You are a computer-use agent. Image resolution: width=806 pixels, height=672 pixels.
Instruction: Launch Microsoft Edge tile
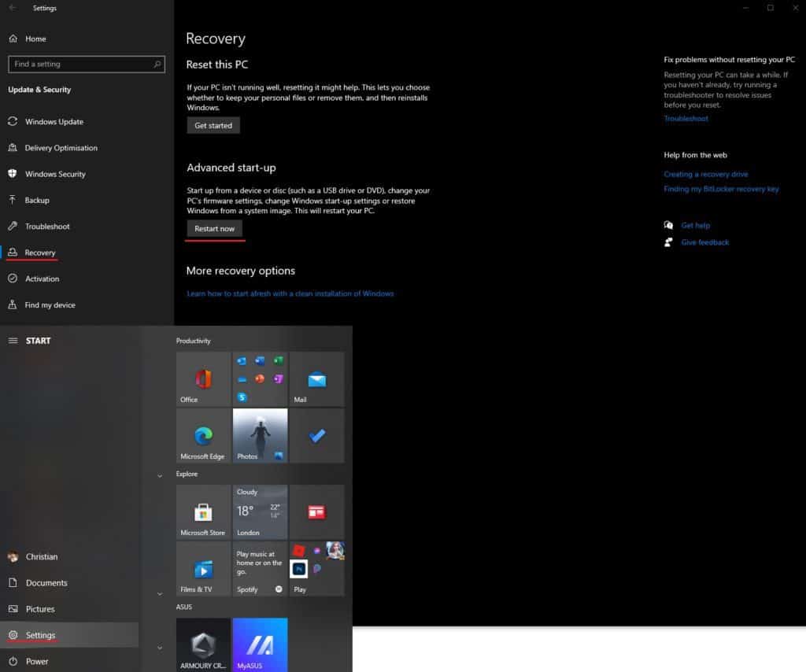point(203,436)
